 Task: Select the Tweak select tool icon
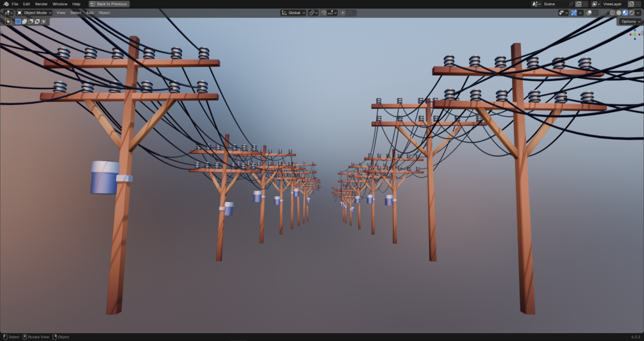tap(8, 21)
